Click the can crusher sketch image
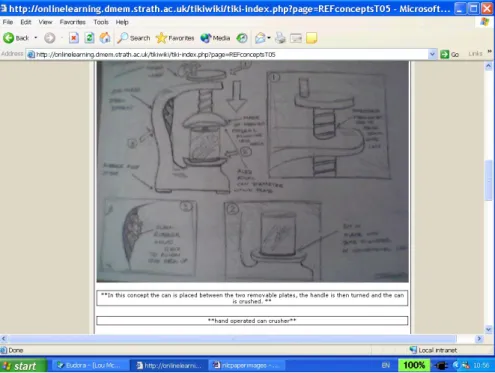The width and height of the screenshot is (495, 373). 252,171
